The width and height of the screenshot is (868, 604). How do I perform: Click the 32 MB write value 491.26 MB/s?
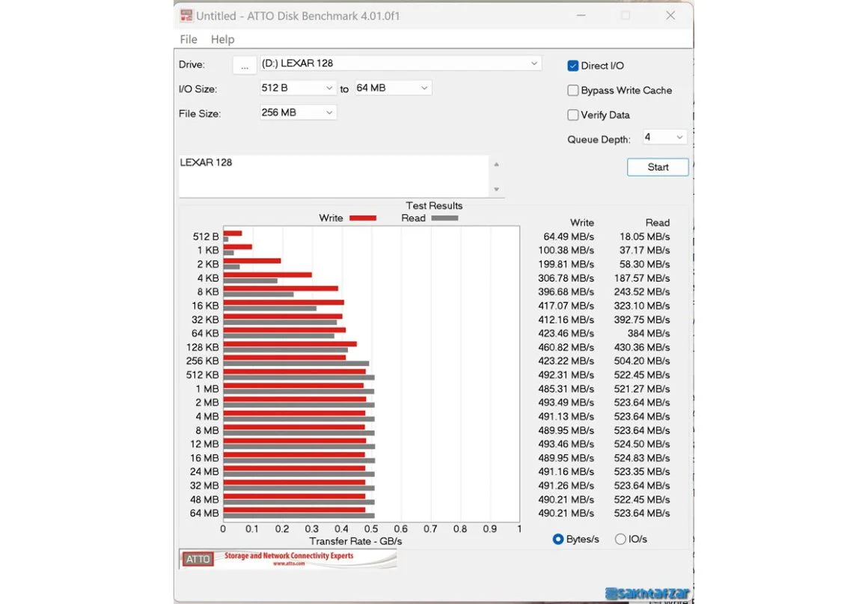click(x=566, y=486)
